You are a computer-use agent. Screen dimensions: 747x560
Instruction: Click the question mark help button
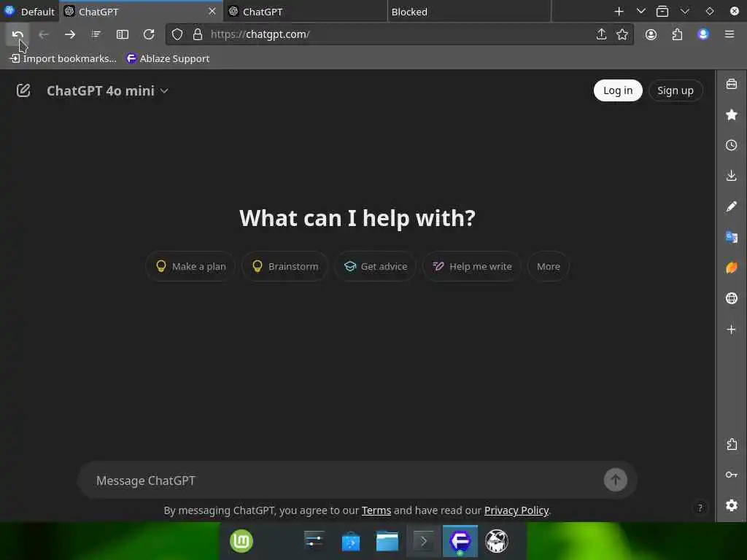[700, 507]
